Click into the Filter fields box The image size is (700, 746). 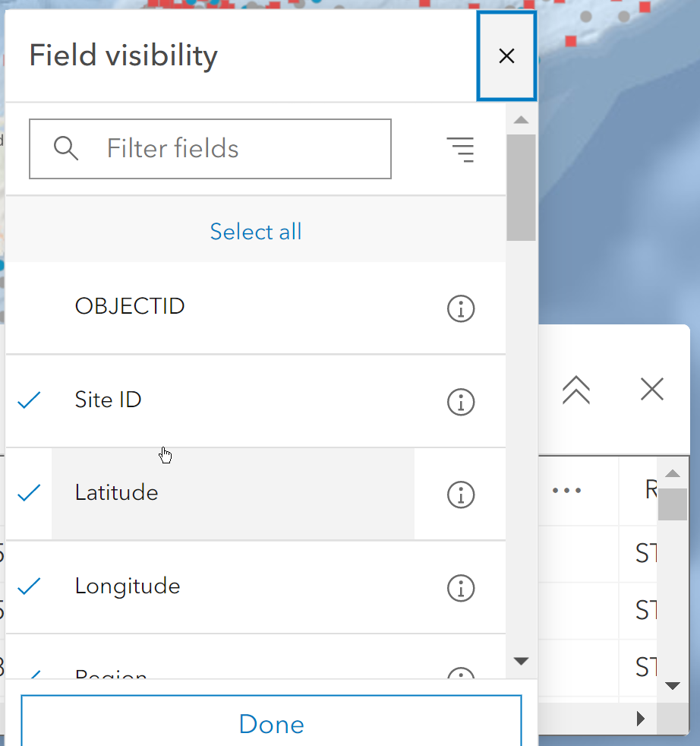[228, 149]
